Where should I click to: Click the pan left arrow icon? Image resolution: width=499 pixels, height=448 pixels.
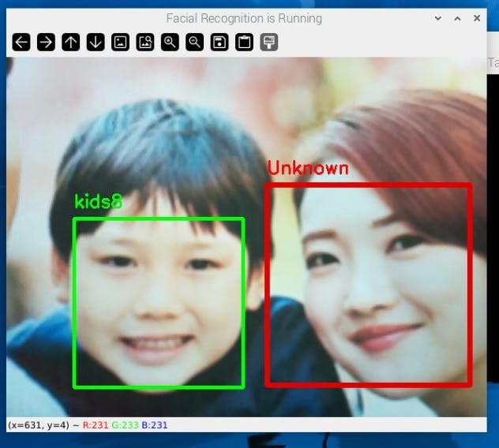(21, 43)
